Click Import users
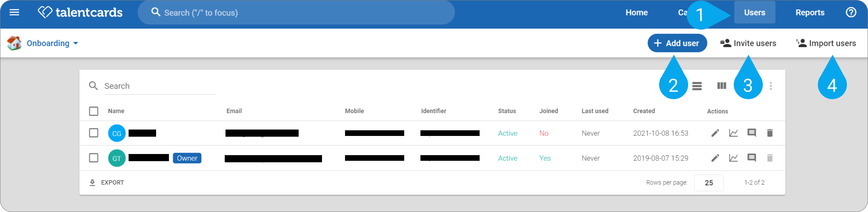 pos(826,43)
